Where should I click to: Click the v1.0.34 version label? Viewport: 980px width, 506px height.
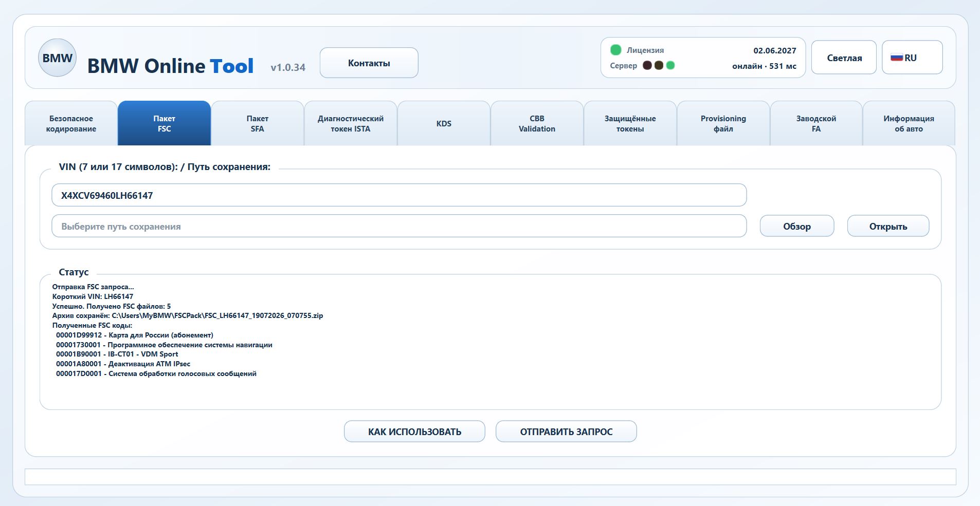[x=288, y=67]
